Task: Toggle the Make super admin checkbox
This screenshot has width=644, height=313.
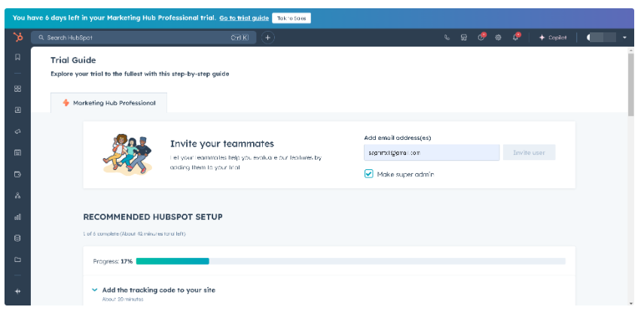Action: coord(369,174)
